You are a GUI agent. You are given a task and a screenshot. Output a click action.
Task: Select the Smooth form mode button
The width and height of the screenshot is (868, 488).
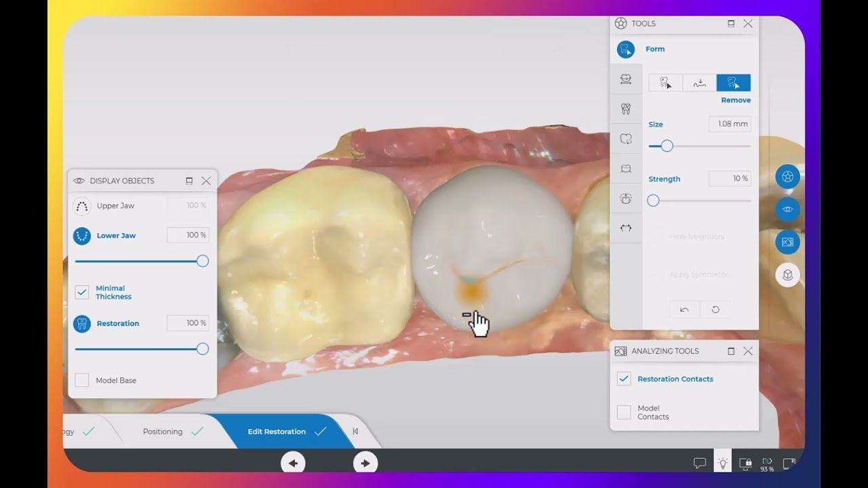(x=699, y=83)
